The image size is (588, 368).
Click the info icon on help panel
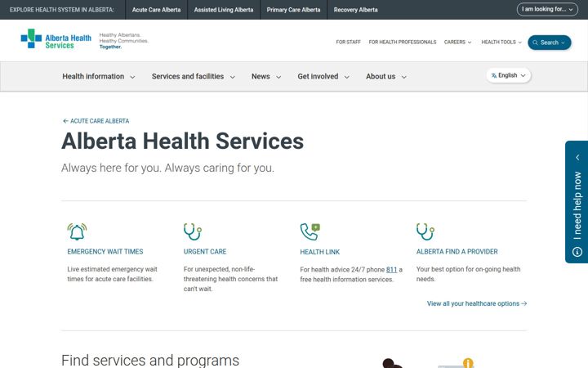coord(577,252)
